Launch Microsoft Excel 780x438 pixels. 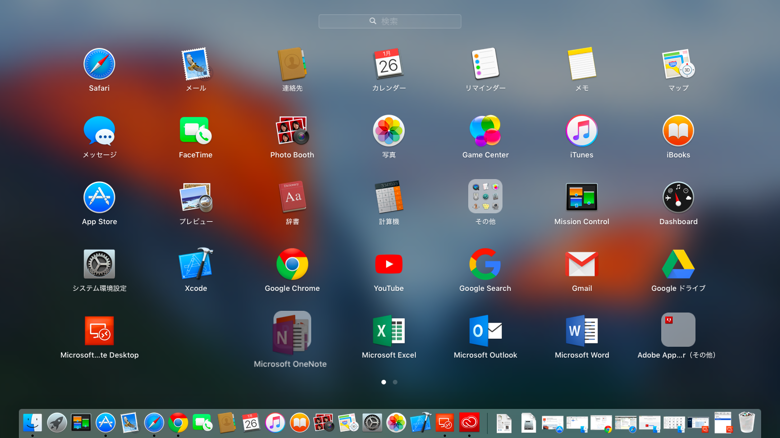pos(389,331)
